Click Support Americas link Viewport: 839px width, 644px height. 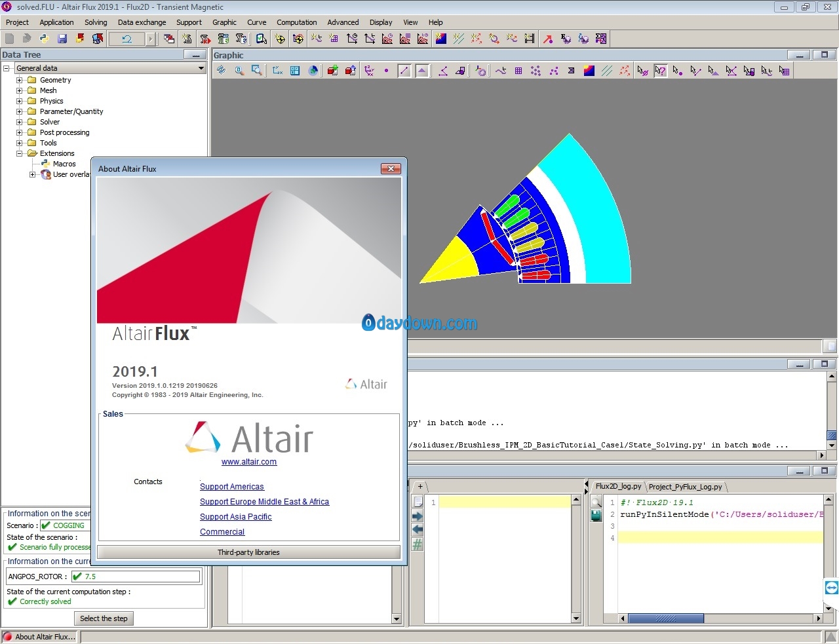pyautogui.click(x=232, y=487)
